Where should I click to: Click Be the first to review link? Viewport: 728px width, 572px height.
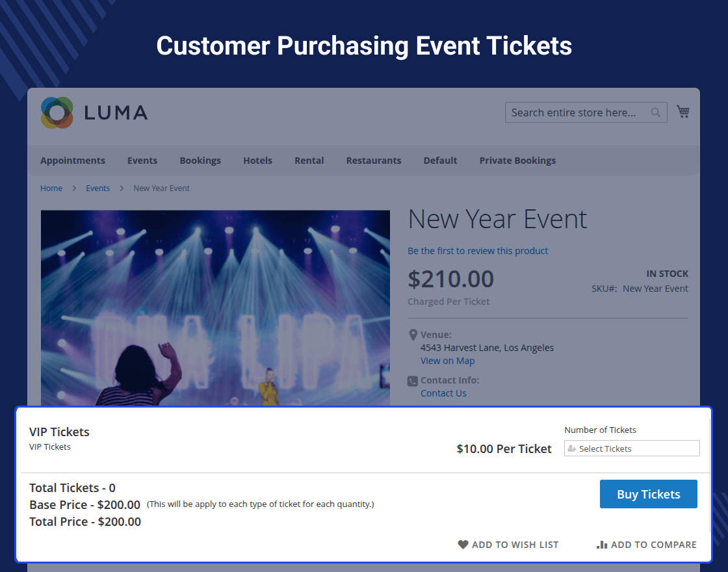478,251
